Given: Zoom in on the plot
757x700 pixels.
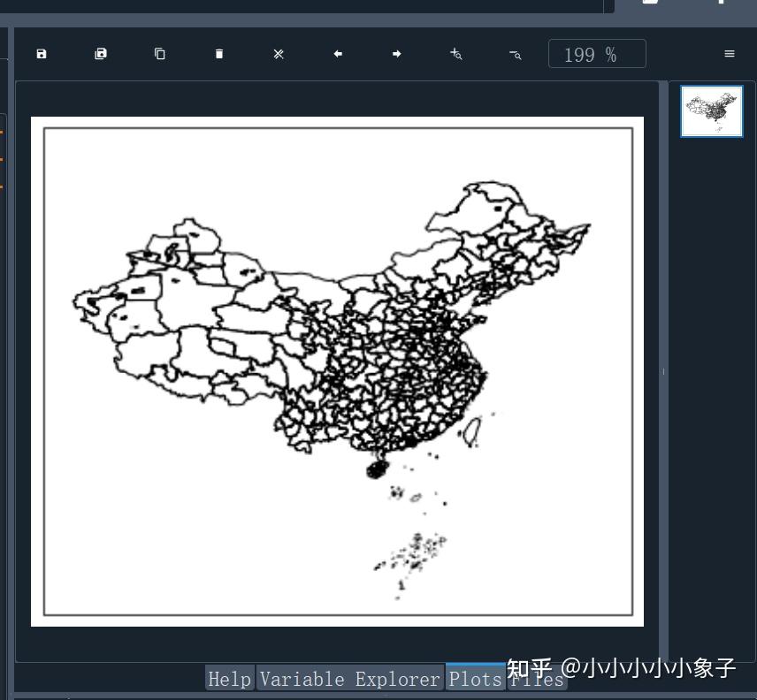Looking at the screenshot, I should [456, 54].
